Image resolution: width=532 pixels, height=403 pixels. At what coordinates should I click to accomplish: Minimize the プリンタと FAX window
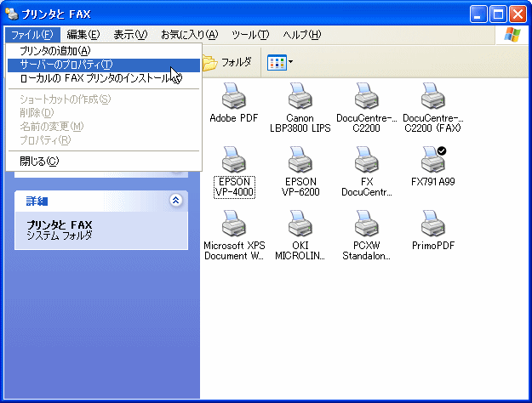coord(478,14)
